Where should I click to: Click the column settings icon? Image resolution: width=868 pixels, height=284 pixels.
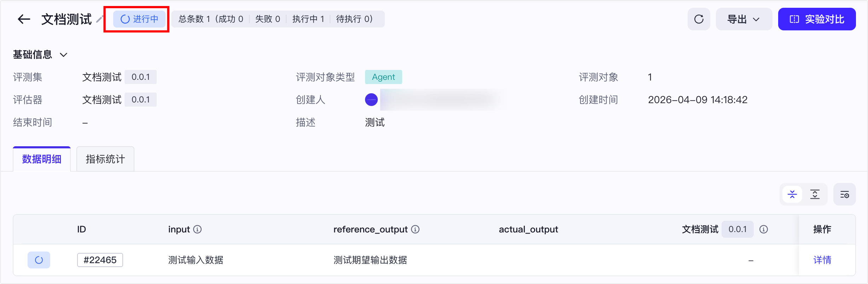click(844, 194)
